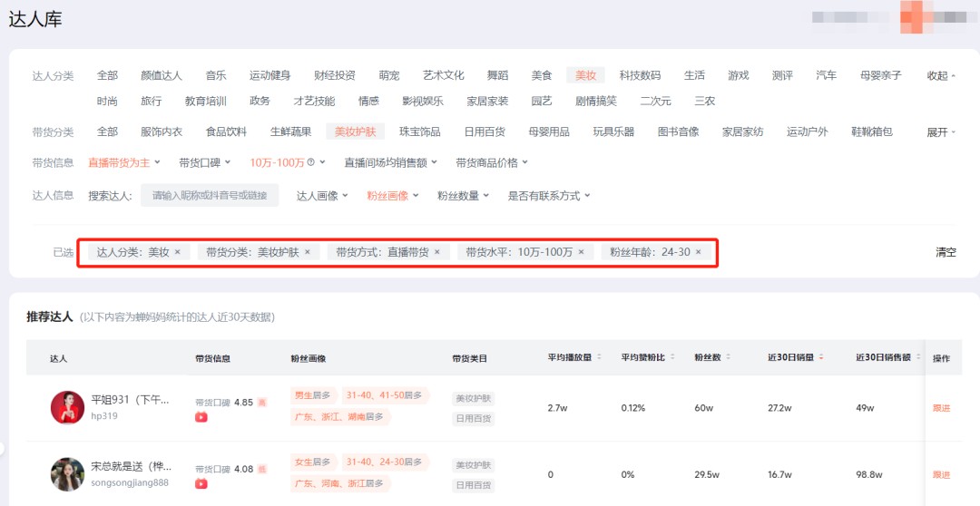The width and height of the screenshot is (980, 506).
Task: Sort by 平均赞粉比 column arrows
Action: [672, 357]
